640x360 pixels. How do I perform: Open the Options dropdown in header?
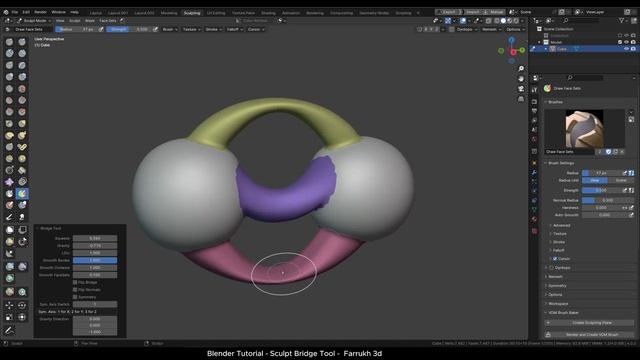515,29
